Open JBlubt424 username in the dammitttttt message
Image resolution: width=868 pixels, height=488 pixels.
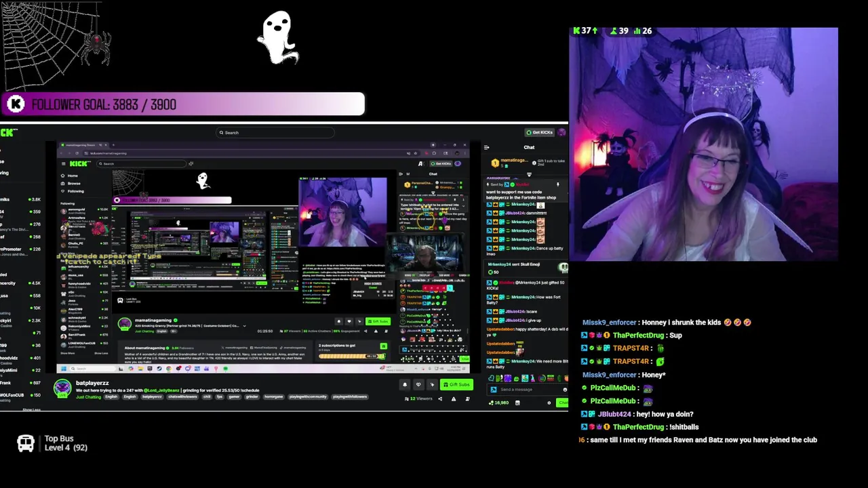point(515,213)
